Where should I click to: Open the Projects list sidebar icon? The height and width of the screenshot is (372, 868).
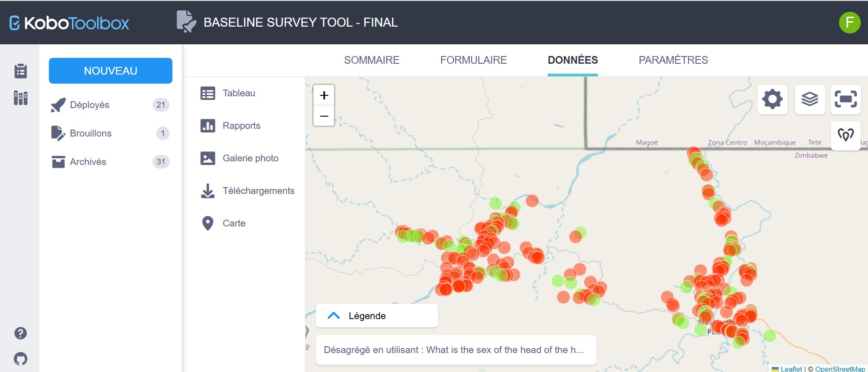[20, 71]
